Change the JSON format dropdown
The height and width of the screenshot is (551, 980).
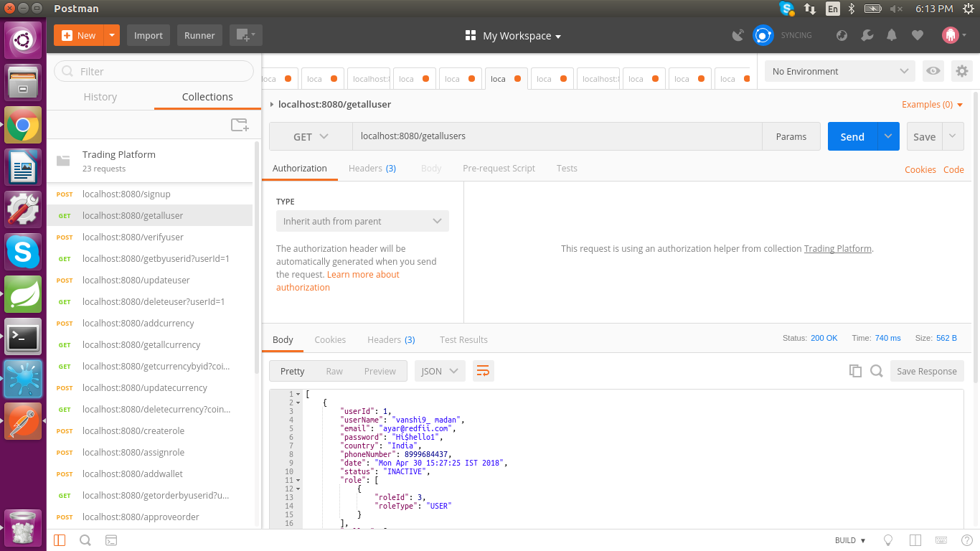click(440, 371)
